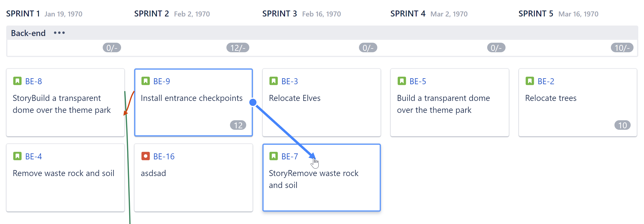Open the BE-2 issue key link
This screenshot has height=224, width=644.
pos(546,81)
